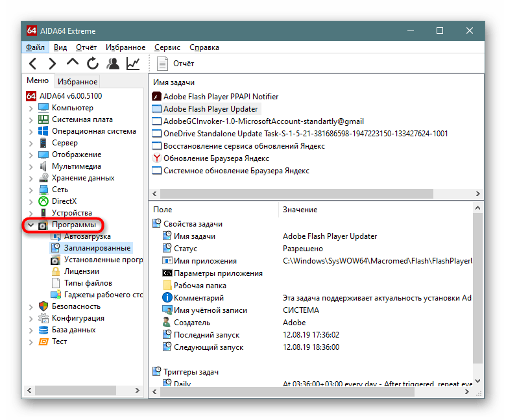Switch to the Избранное sidebar tab
The width and height of the screenshot is (506, 420).
tap(77, 82)
